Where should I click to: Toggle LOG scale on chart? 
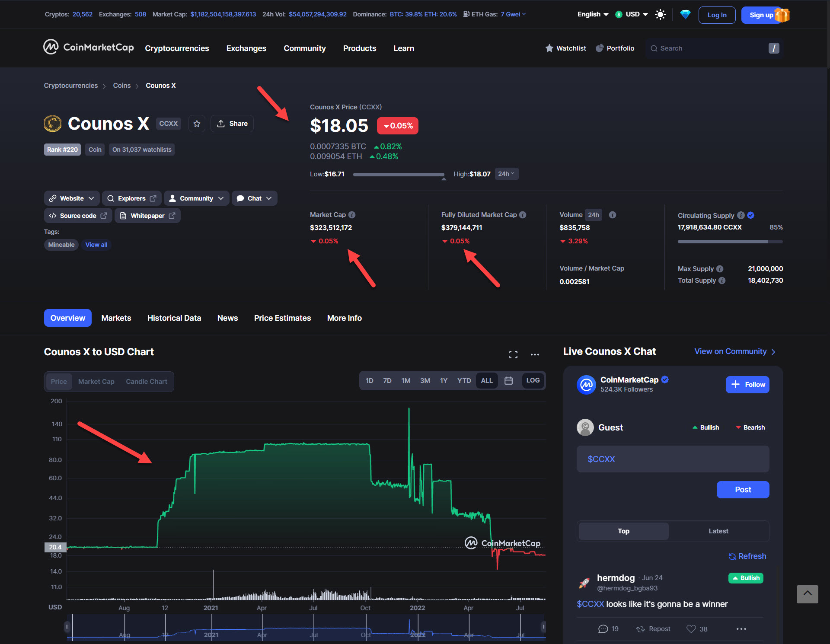(x=533, y=381)
